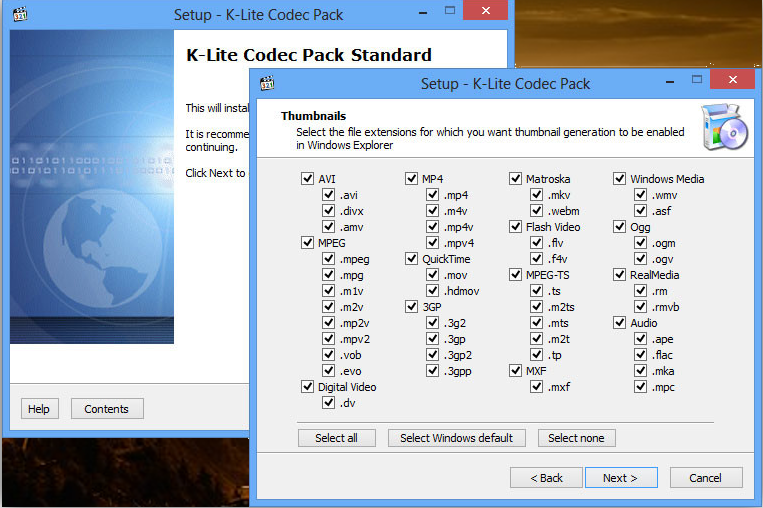Toggle the .tp extension checkbox
The height and width of the screenshot is (508, 763).
(x=537, y=355)
